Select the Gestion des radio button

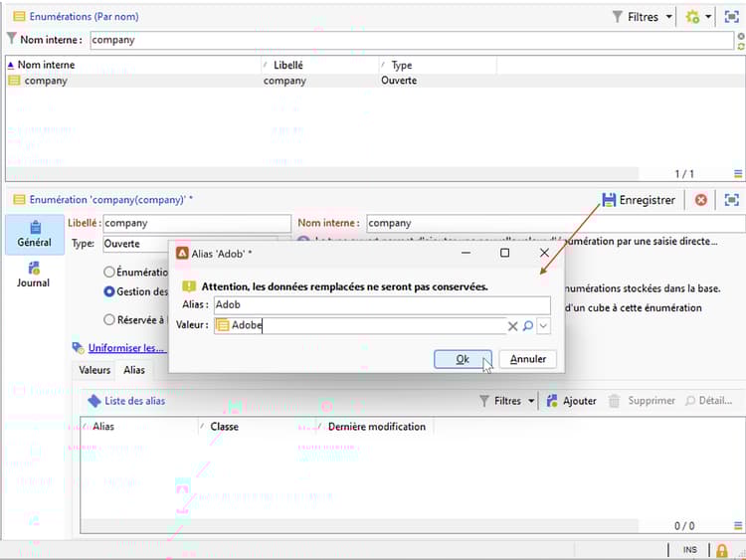(109, 291)
